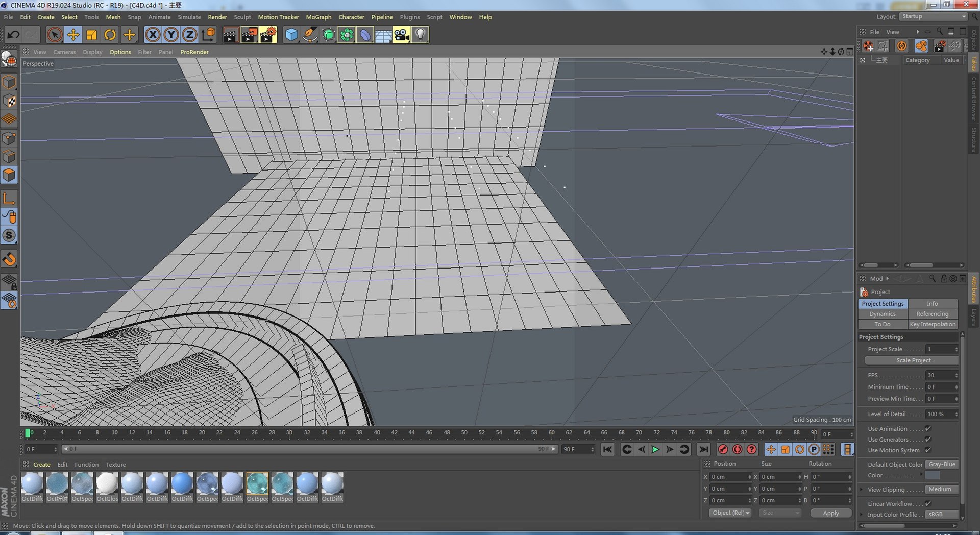Click the Project Scale stepper arrows
The width and height of the screenshot is (980, 535).
[957, 349]
